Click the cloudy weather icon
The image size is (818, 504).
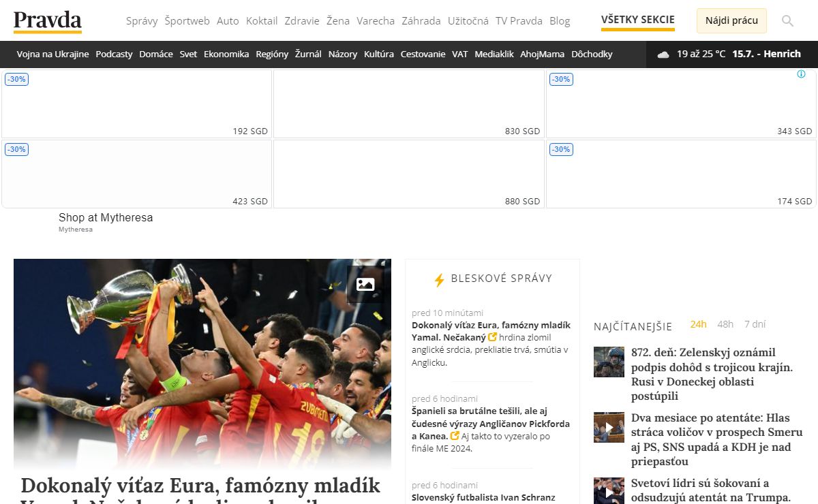(x=663, y=54)
